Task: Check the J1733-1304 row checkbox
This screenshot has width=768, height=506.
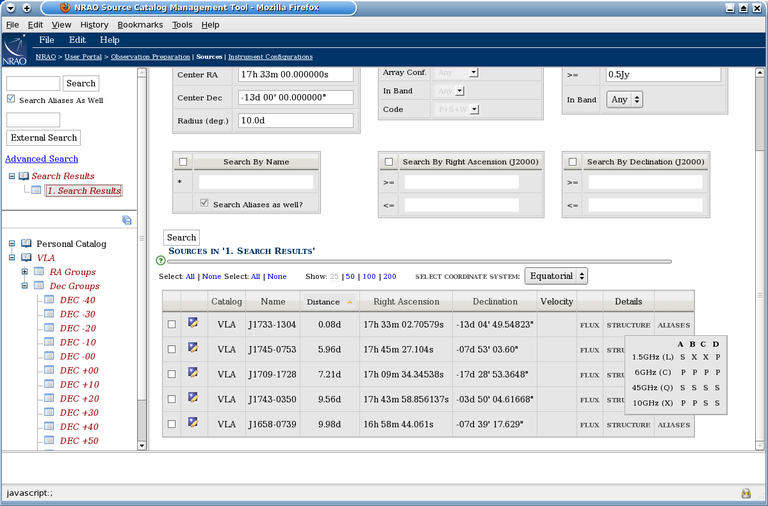Action: coord(171,324)
